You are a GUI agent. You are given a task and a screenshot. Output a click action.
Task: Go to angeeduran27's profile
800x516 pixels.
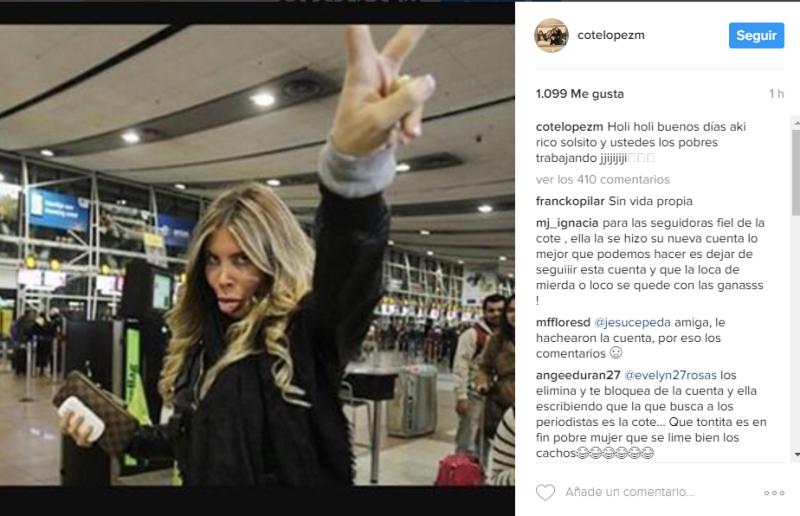(578, 375)
